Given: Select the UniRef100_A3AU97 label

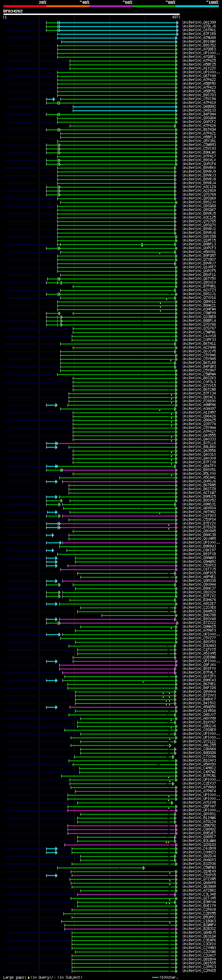Looking at the screenshot, I should 199,408.
